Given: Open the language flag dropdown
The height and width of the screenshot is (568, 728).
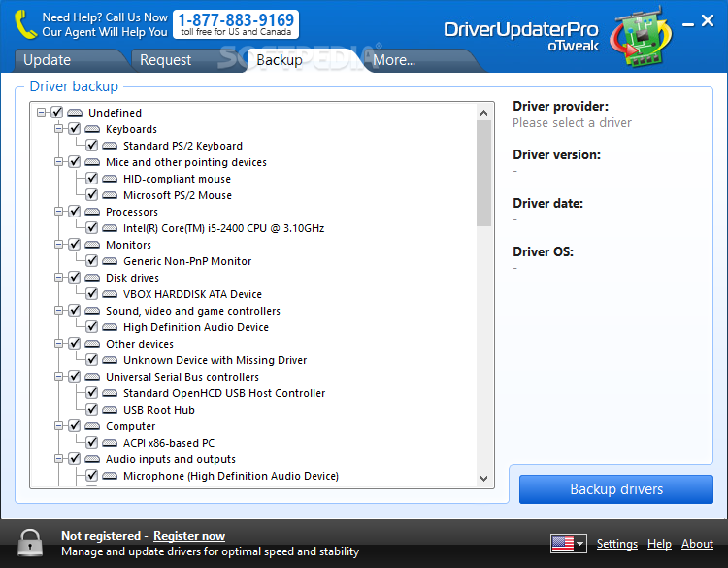Looking at the screenshot, I should pyautogui.click(x=569, y=544).
